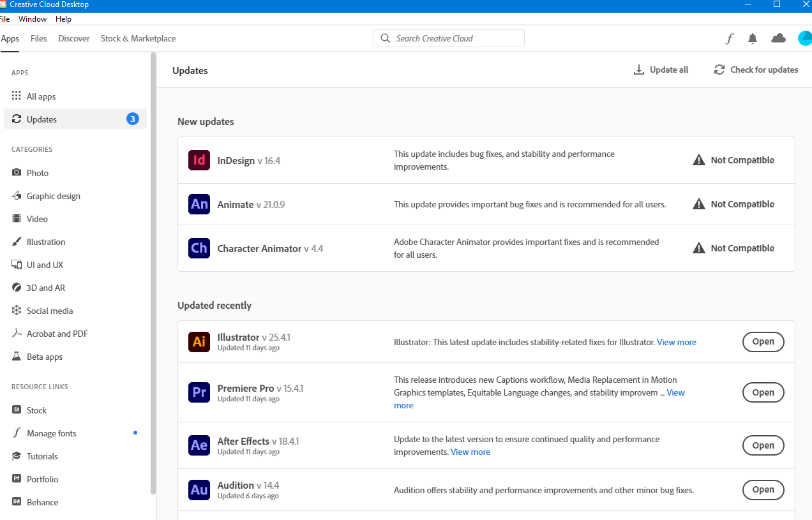812x520 pixels.
Task: Click the Search Creative Cloud field
Action: click(448, 38)
